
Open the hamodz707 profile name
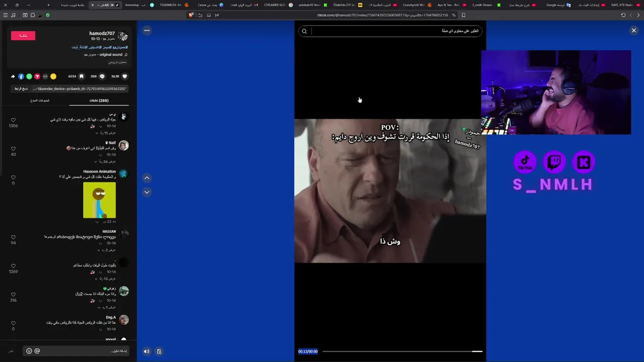pos(102,33)
